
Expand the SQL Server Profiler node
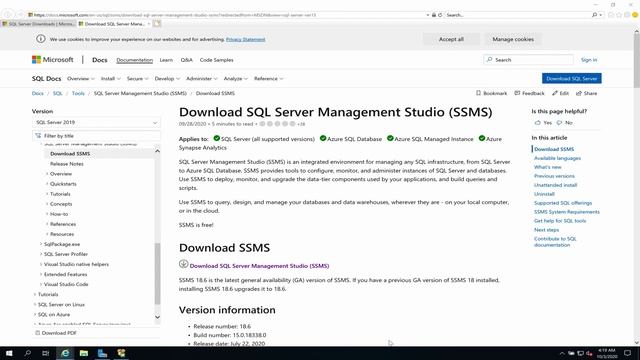(x=41, y=254)
